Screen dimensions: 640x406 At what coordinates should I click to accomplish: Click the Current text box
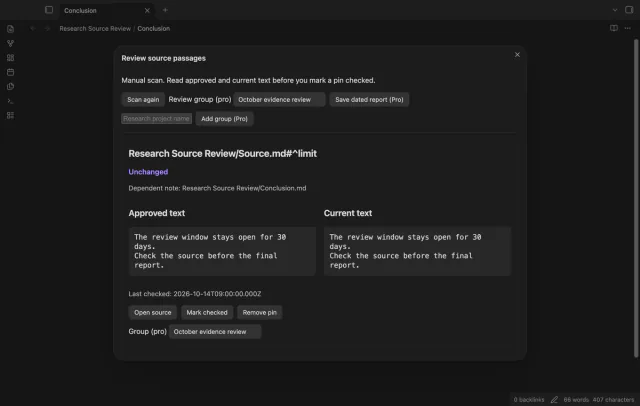click(x=417, y=251)
